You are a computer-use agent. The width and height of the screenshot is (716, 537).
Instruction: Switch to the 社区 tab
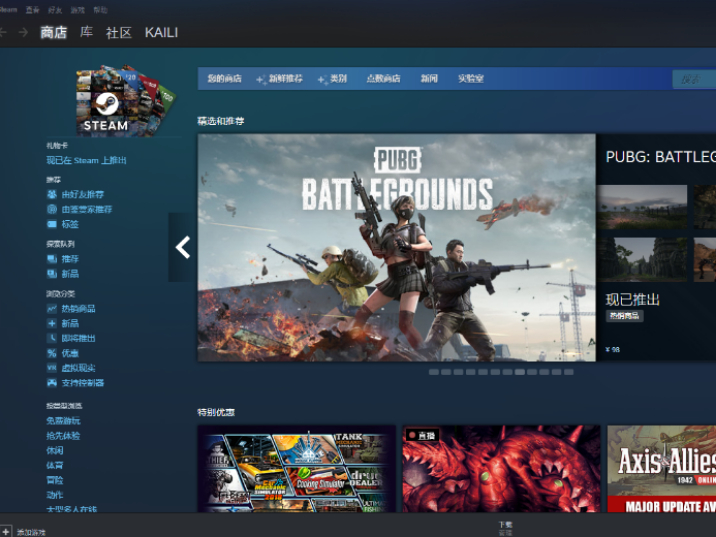(119, 32)
